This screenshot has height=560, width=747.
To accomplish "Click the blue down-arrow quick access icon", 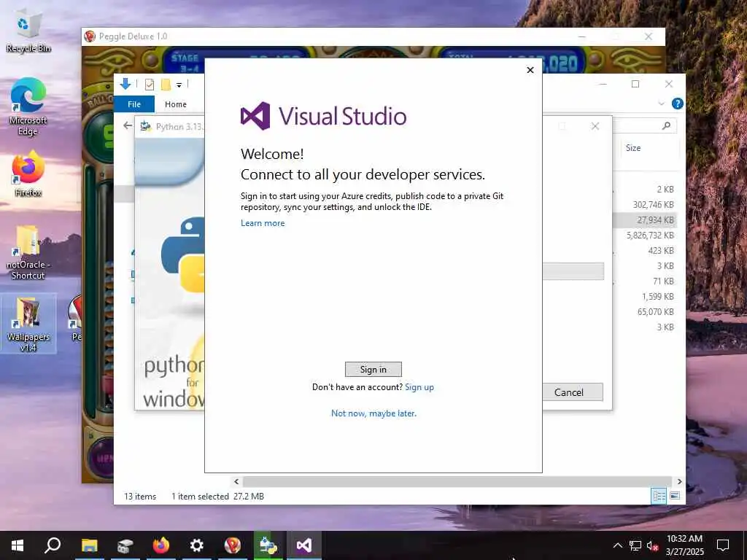I will point(125,85).
